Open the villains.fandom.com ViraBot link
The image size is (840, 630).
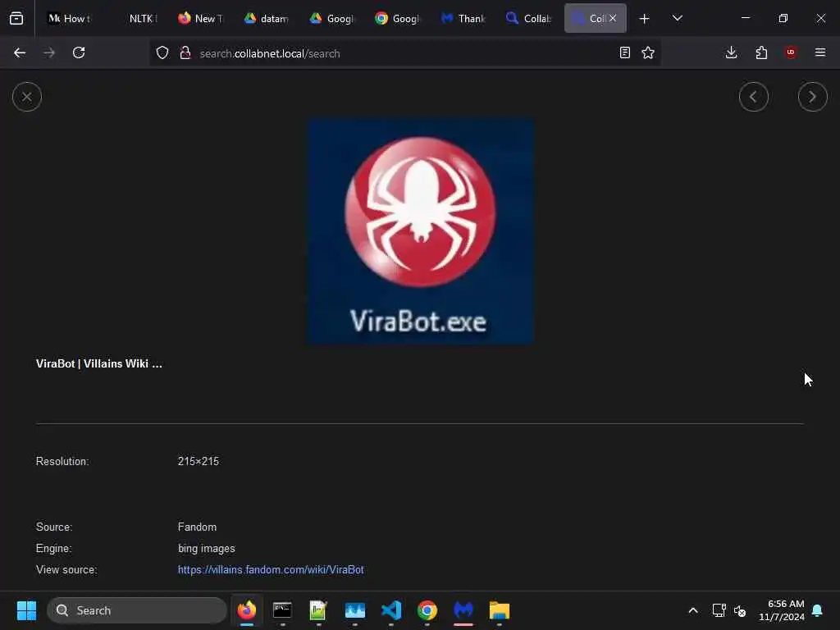click(271, 569)
